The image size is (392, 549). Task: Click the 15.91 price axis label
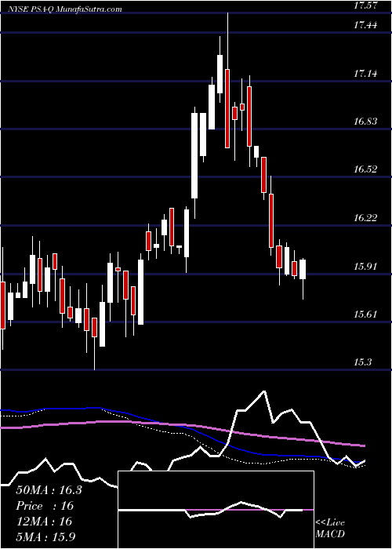[365, 267]
